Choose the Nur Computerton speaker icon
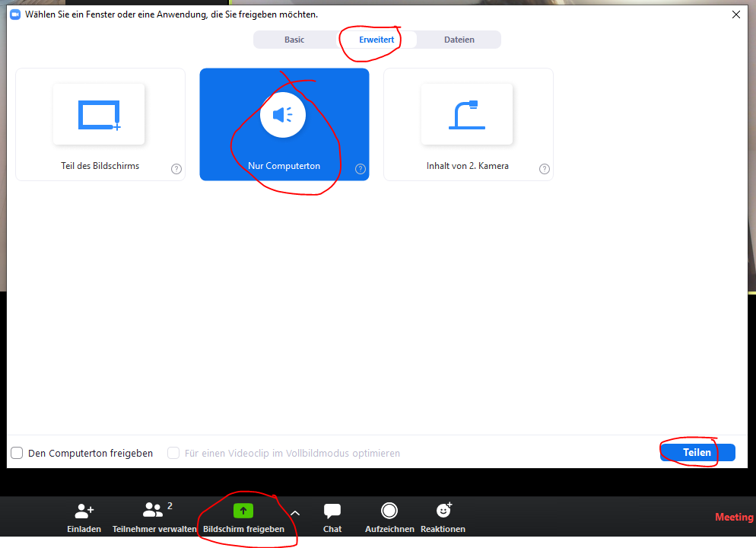756x548 pixels. pos(282,115)
